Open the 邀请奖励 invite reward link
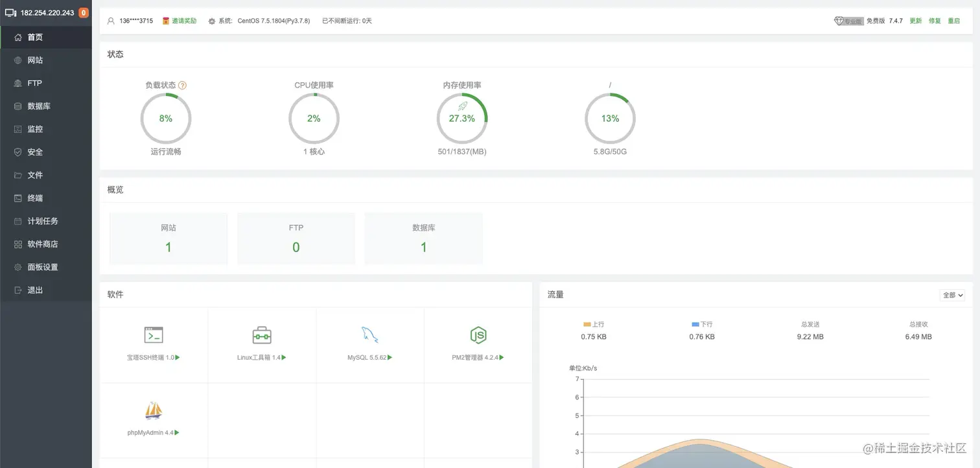980x468 pixels. tap(184, 21)
